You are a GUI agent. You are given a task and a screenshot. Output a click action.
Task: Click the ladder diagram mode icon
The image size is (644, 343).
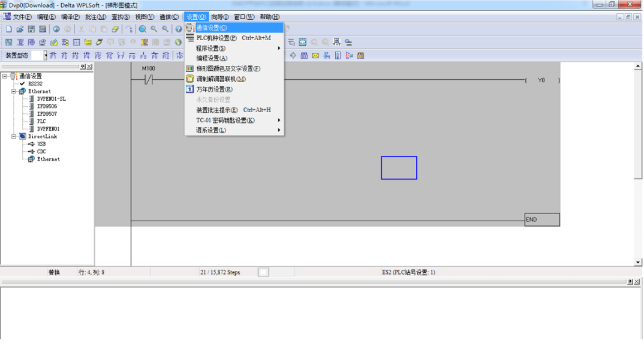pyautogui.click(x=20, y=43)
